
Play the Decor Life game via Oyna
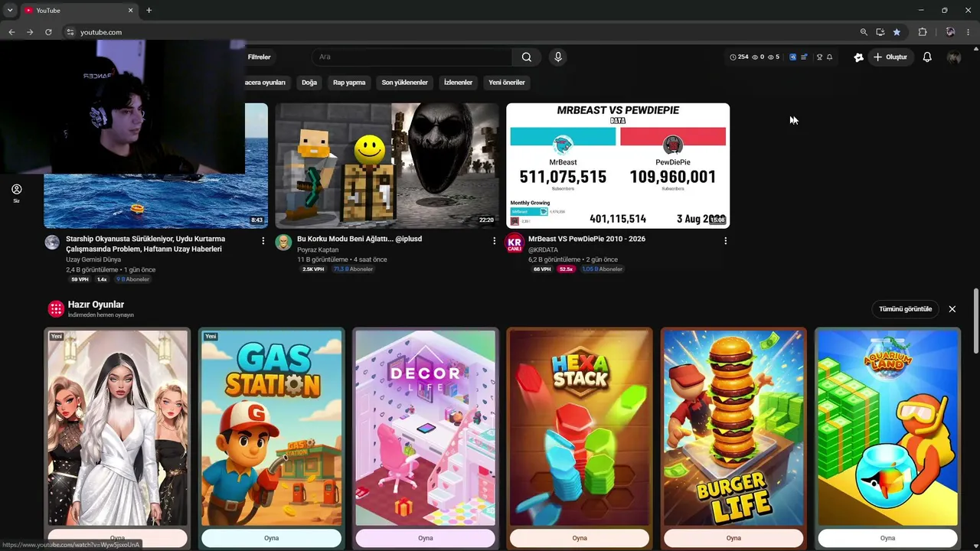click(x=426, y=538)
